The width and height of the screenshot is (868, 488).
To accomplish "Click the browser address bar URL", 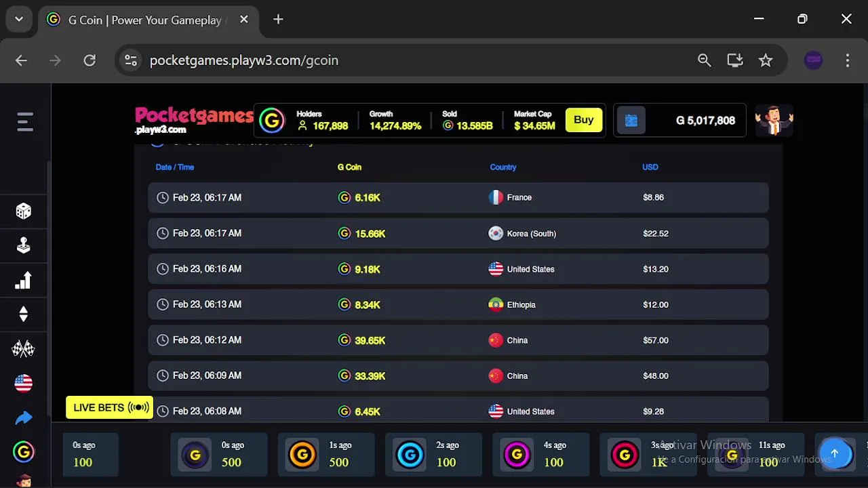I will 244,60.
